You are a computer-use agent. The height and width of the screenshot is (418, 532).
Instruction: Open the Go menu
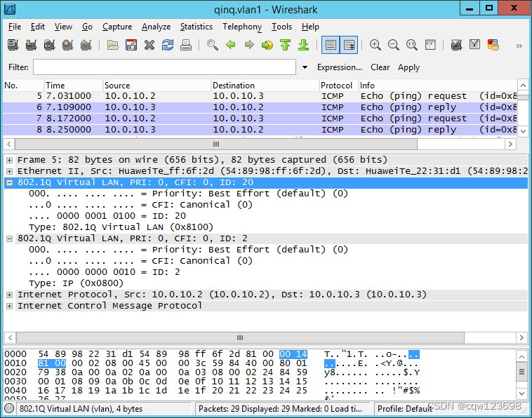(87, 27)
